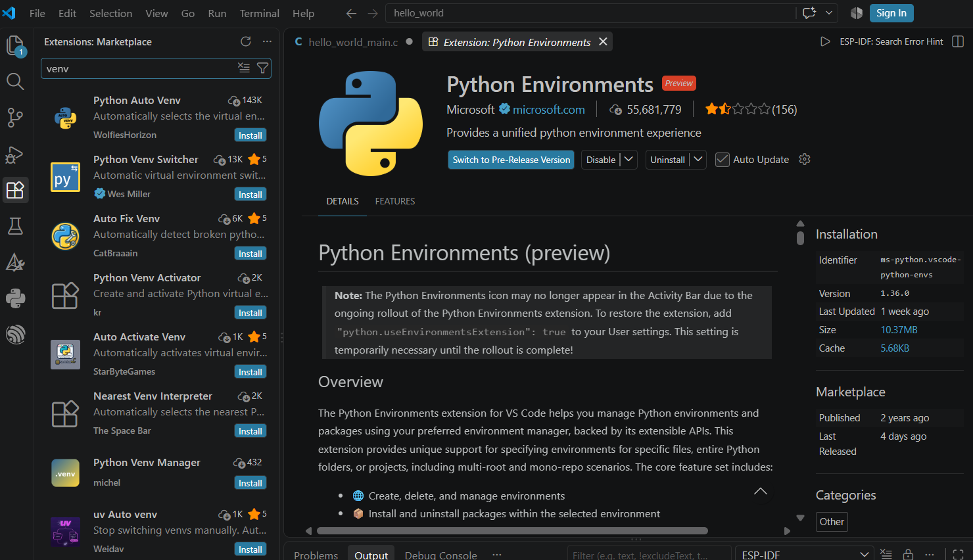This screenshot has width=973, height=560.
Task: Select the Other category tag
Action: (x=832, y=521)
